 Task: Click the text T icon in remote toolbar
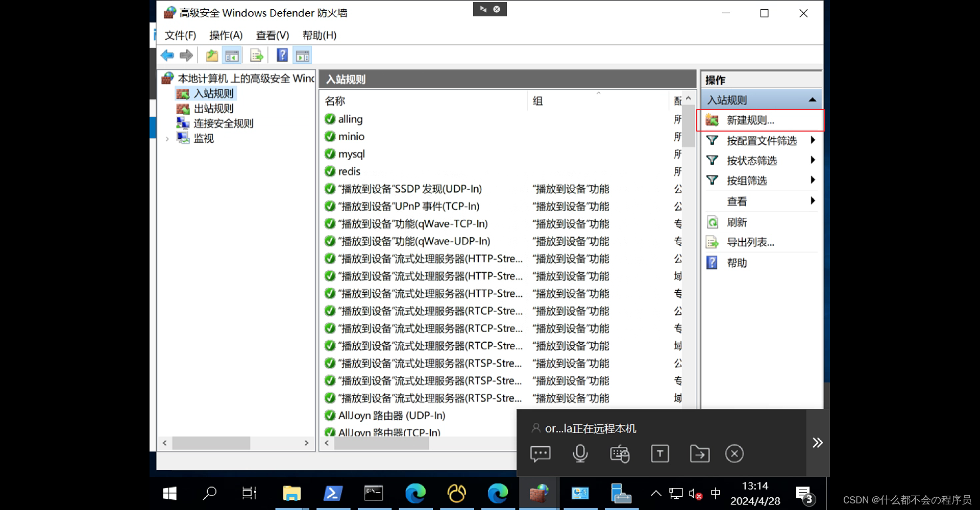[x=660, y=453]
